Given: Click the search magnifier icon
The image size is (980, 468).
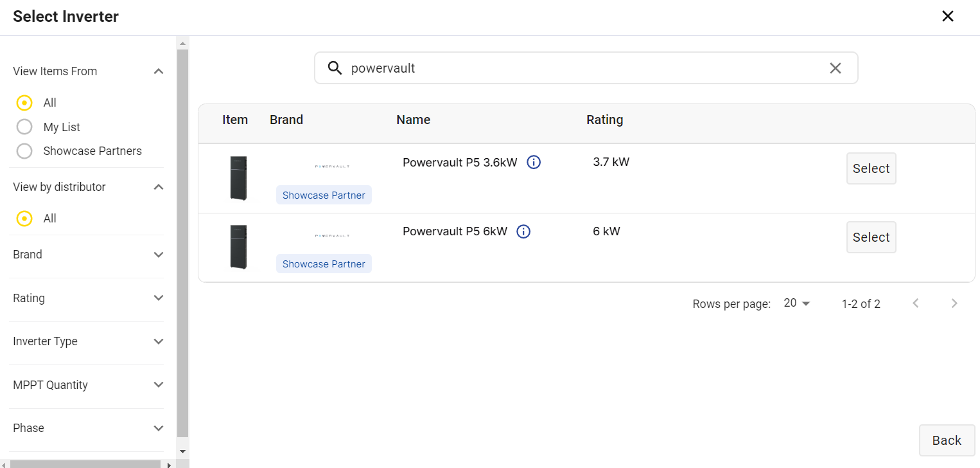Looking at the screenshot, I should coord(335,68).
